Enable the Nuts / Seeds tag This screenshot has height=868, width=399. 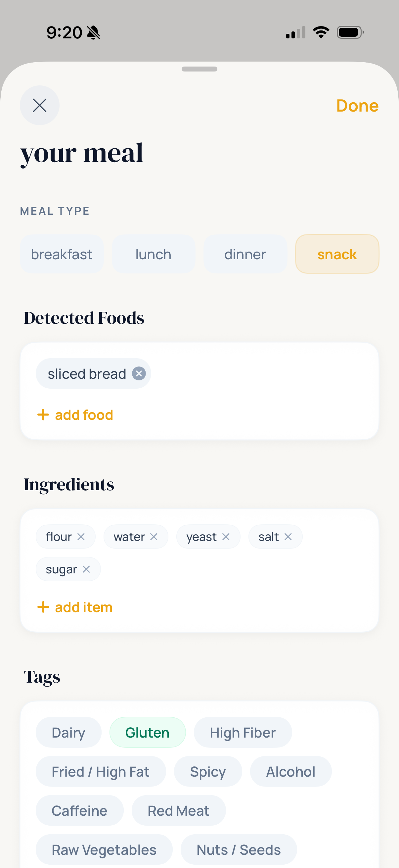[238, 849]
